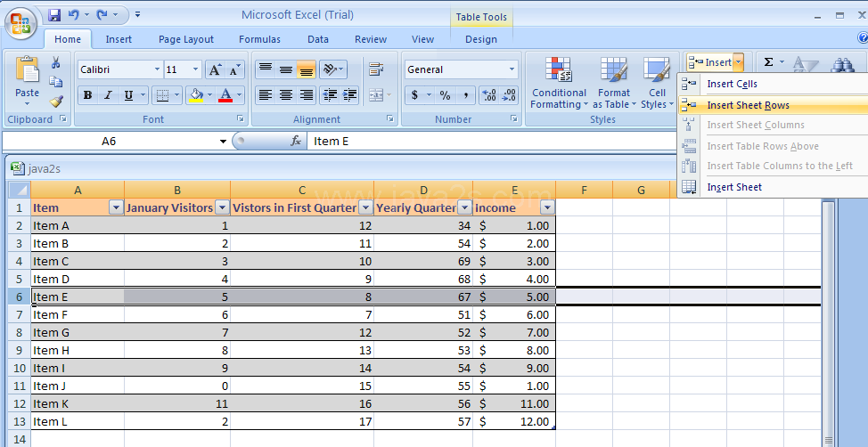The width and height of the screenshot is (868, 447).
Task: Apply red Font Color
Action: click(225, 95)
